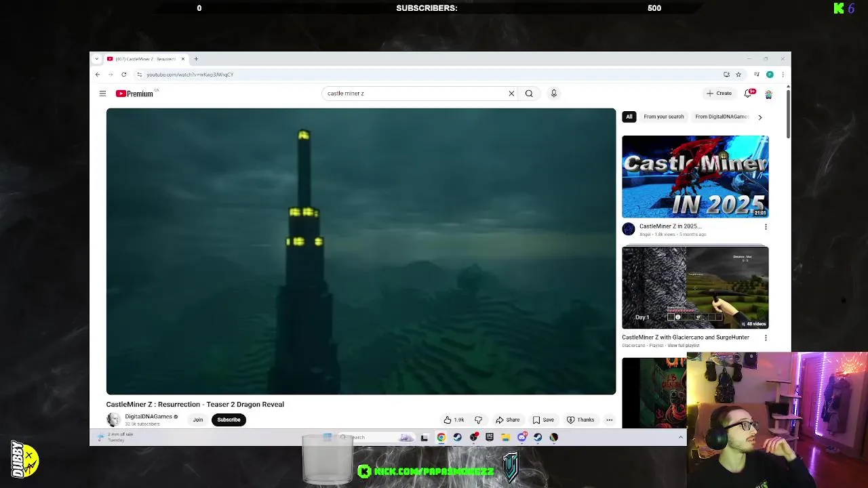Bookmark this page with the star icon
Image resolution: width=868 pixels, height=488 pixels.
tap(738, 75)
